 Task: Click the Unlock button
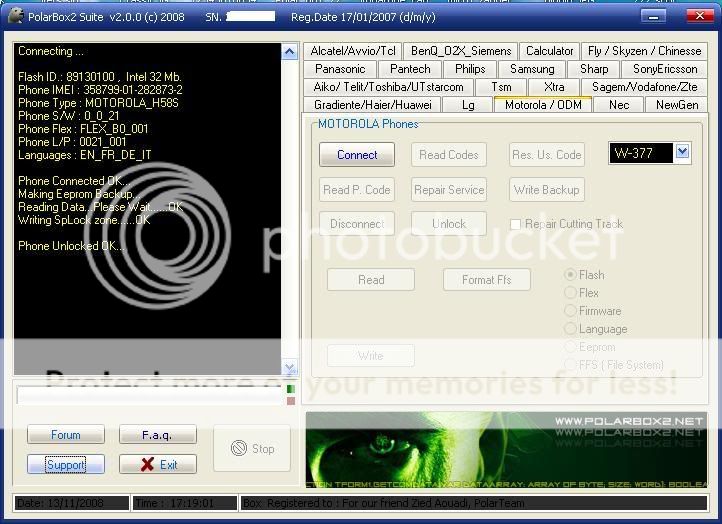[448, 224]
